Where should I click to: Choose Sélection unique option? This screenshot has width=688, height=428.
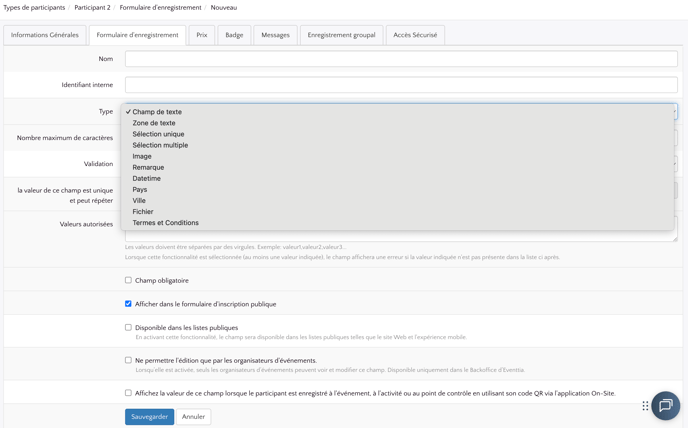pos(158,134)
